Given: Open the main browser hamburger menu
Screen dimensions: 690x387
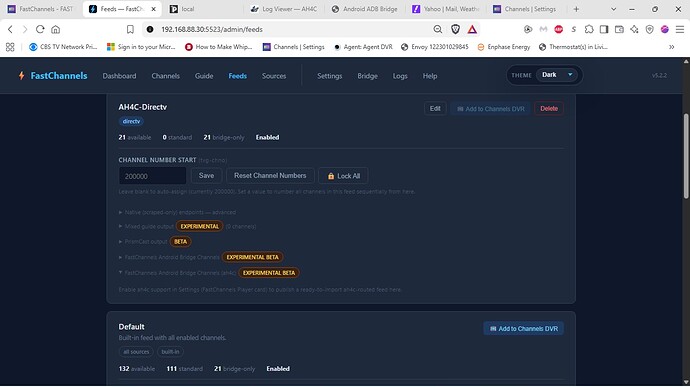Looking at the screenshot, I should [x=680, y=29].
